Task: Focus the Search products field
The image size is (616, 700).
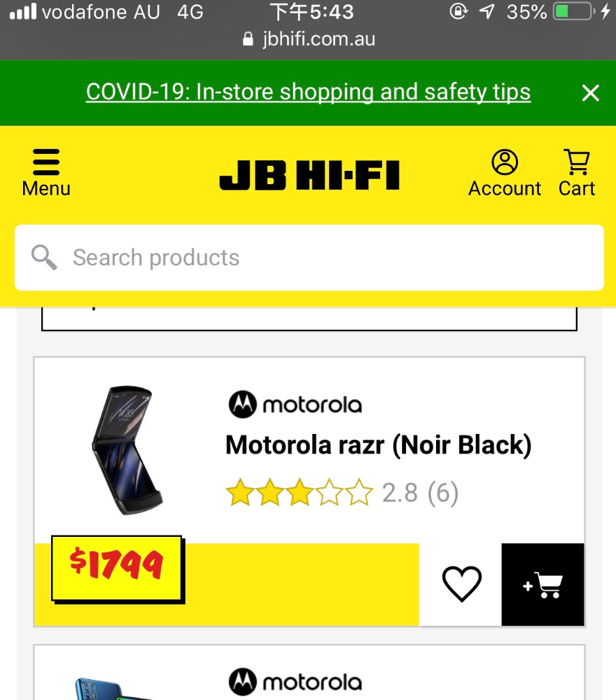Action: point(309,258)
